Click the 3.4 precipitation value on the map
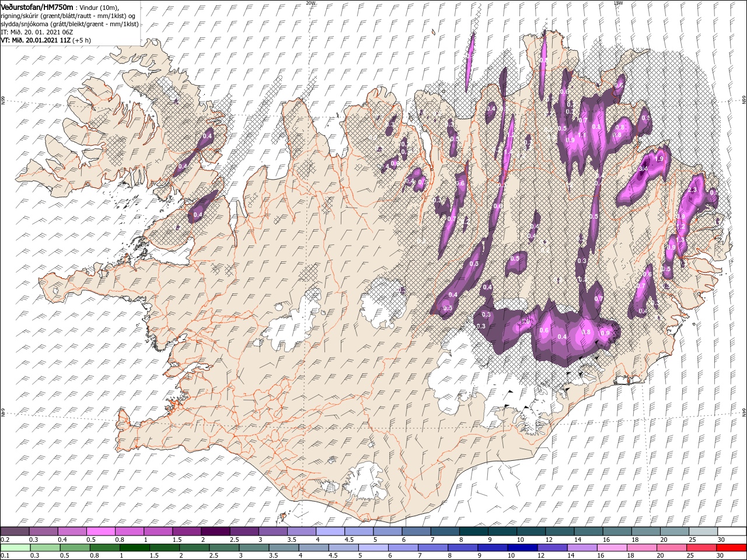Viewport: 747px width, 560px height. [644, 169]
